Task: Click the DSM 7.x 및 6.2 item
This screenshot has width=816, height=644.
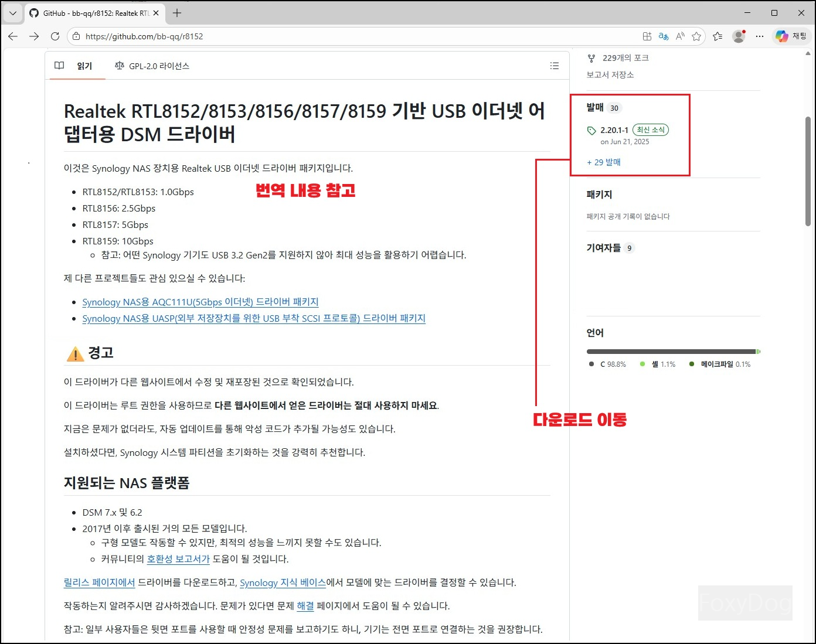Action: [112, 513]
